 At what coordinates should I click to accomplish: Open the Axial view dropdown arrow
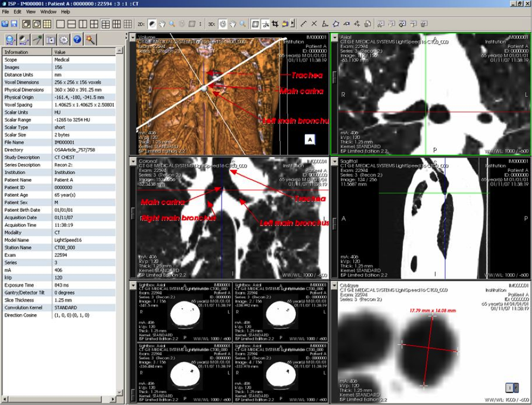pos(334,37)
